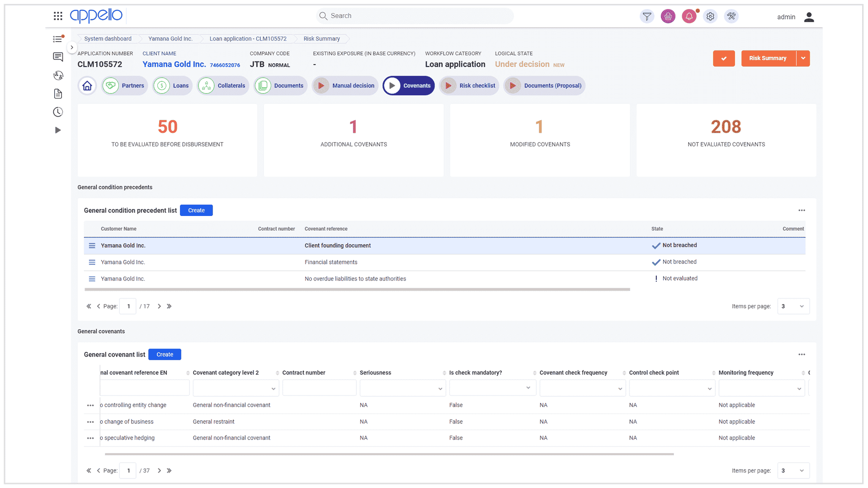Screen dimensions: 868x488
Task: Open Yamana Gold Inc. client name link
Action: coord(174,65)
